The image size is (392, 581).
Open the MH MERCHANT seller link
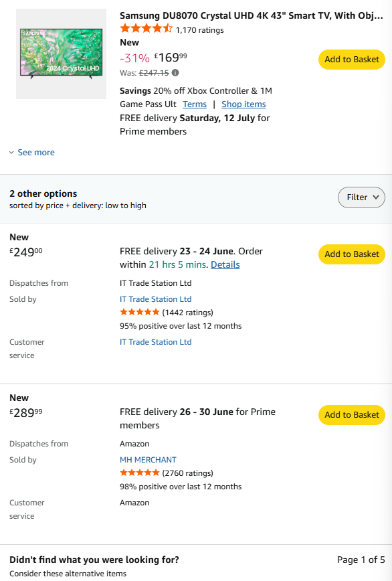coord(148,460)
